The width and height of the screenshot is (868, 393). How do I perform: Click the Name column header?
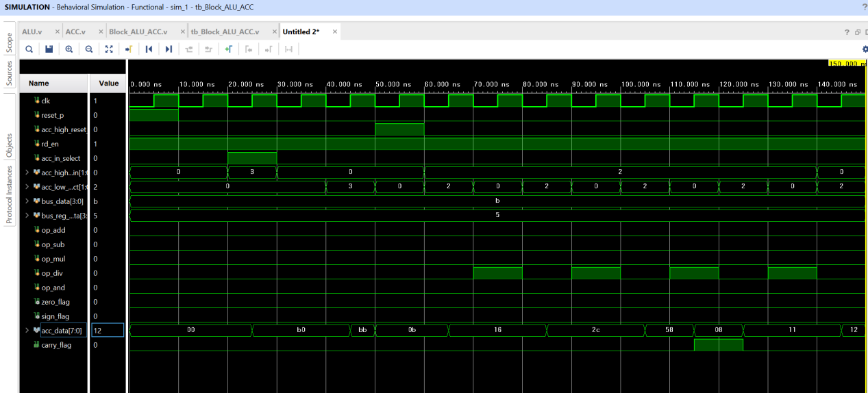pyautogui.click(x=54, y=83)
